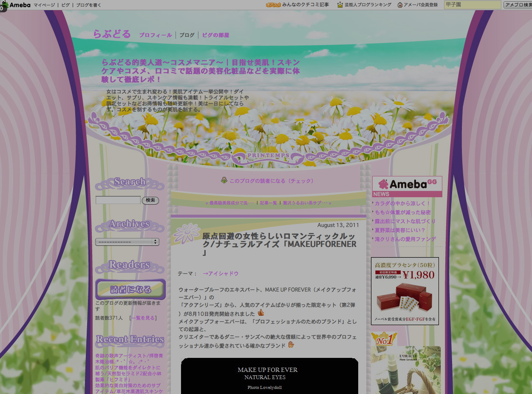
Task: Select the ブログ tab under the blog title
Action: pyautogui.click(x=187, y=35)
